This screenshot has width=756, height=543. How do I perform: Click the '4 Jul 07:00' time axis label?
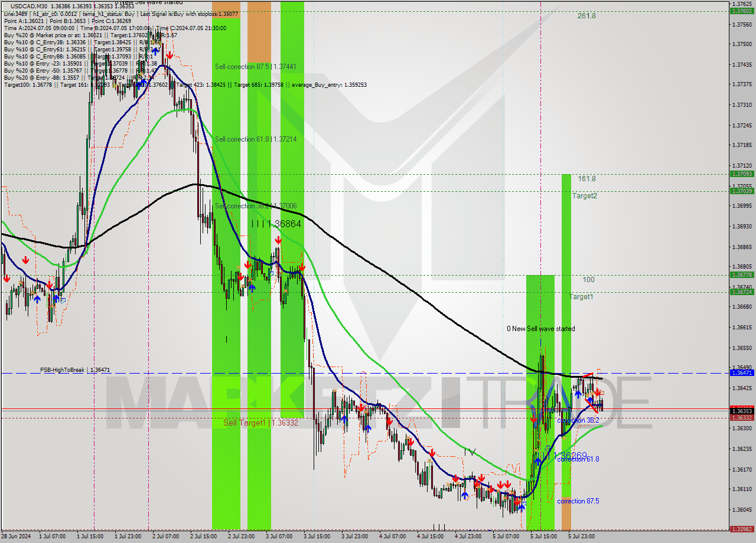392,537
